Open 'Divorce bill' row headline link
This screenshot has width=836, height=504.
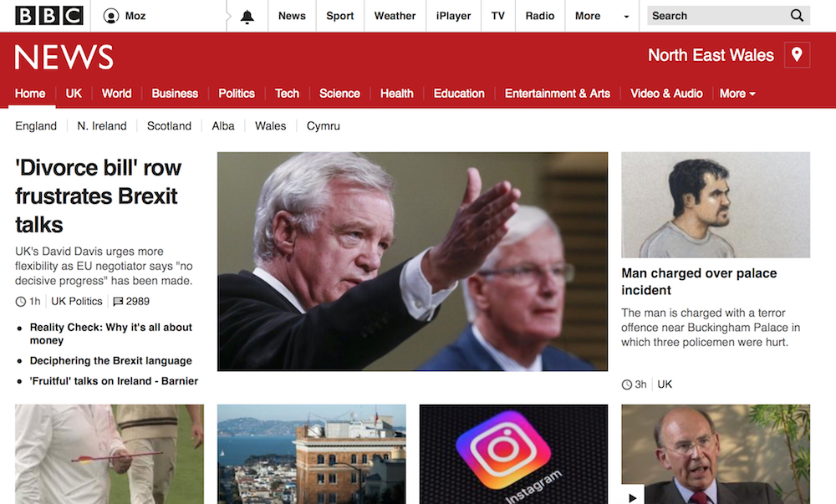(98, 196)
